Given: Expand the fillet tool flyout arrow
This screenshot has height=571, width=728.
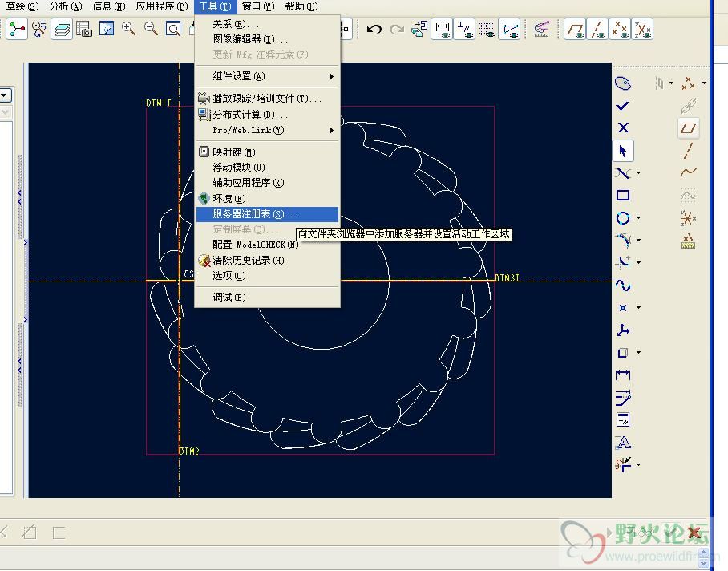Looking at the screenshot, I should (x=639, y=262).
